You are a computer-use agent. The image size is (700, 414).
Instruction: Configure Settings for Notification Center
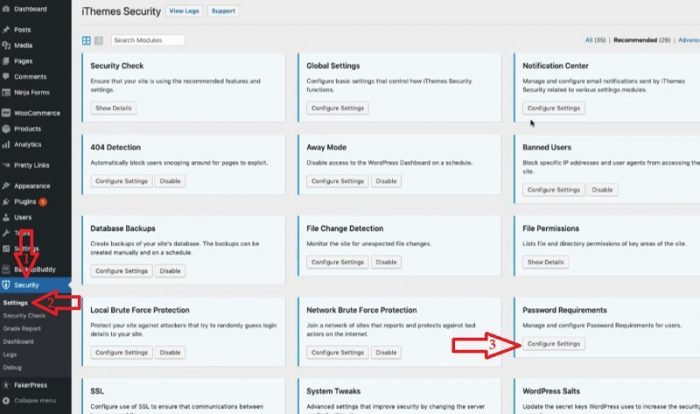pyautogui.click(x=554, y=108)
